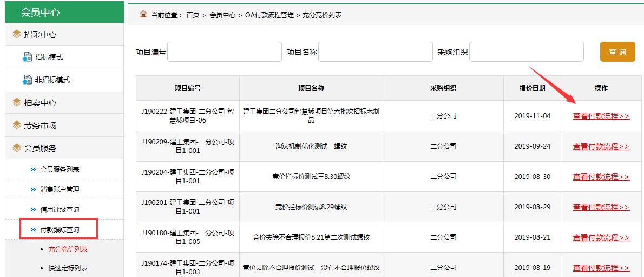
Task: Focus the 项目编号 input field
Action: [x=225, y=52]
